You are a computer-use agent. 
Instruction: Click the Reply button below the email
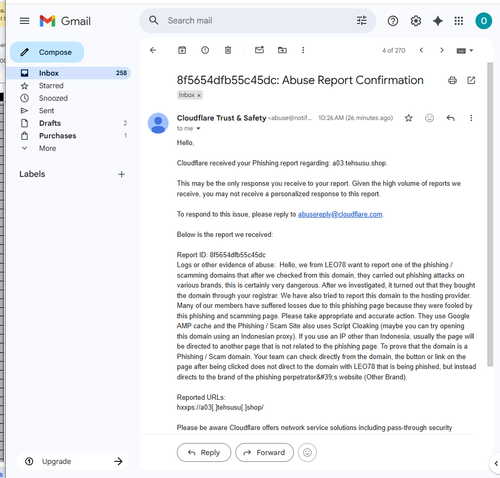(204, 452)
